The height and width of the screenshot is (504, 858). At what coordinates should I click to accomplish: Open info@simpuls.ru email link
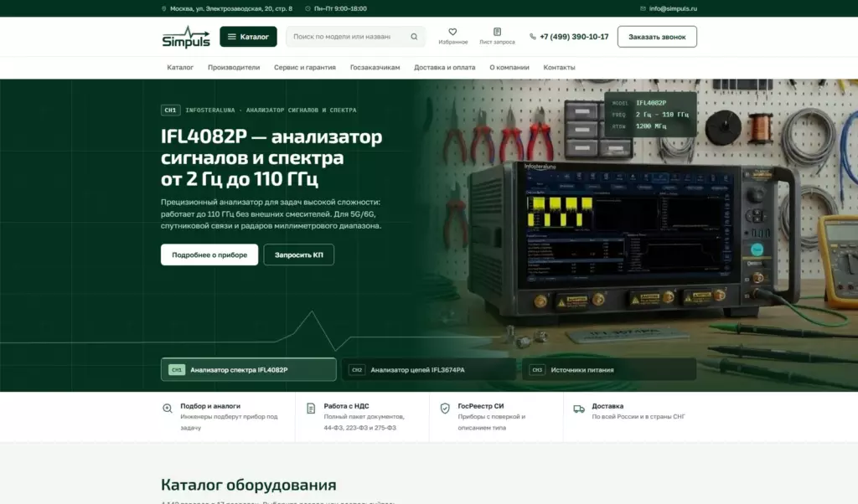(673, 8)
